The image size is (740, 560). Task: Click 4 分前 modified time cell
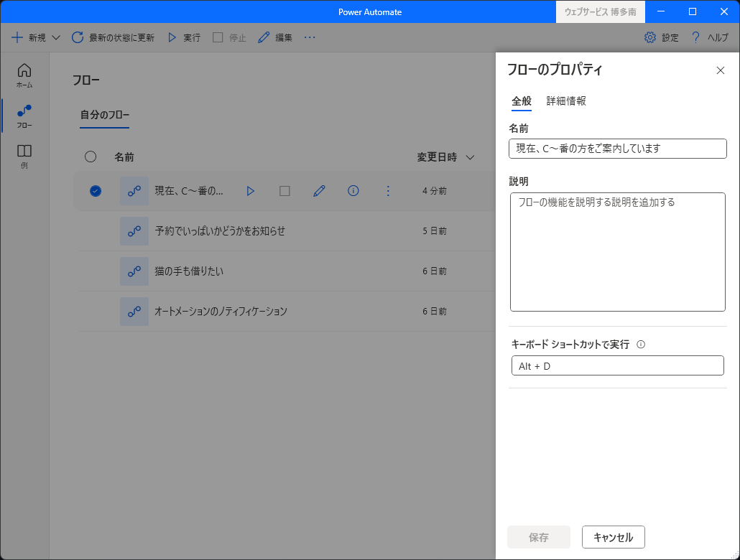435,191
